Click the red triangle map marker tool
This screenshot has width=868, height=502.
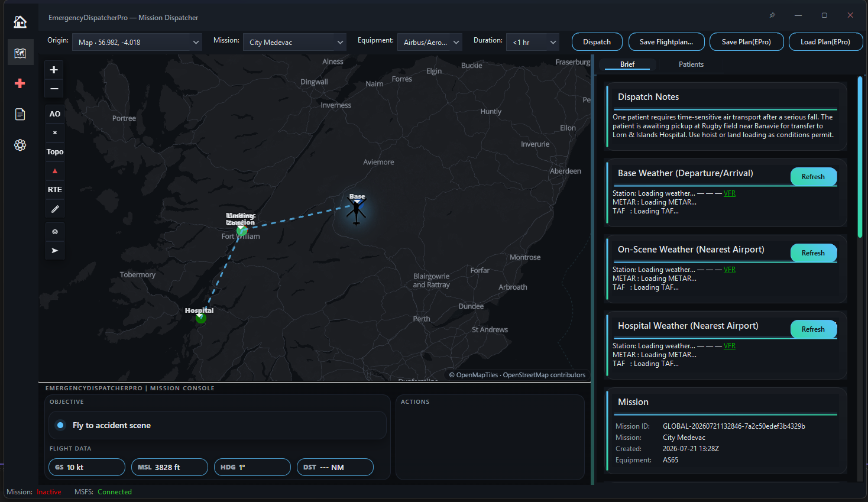click(55, 171)
